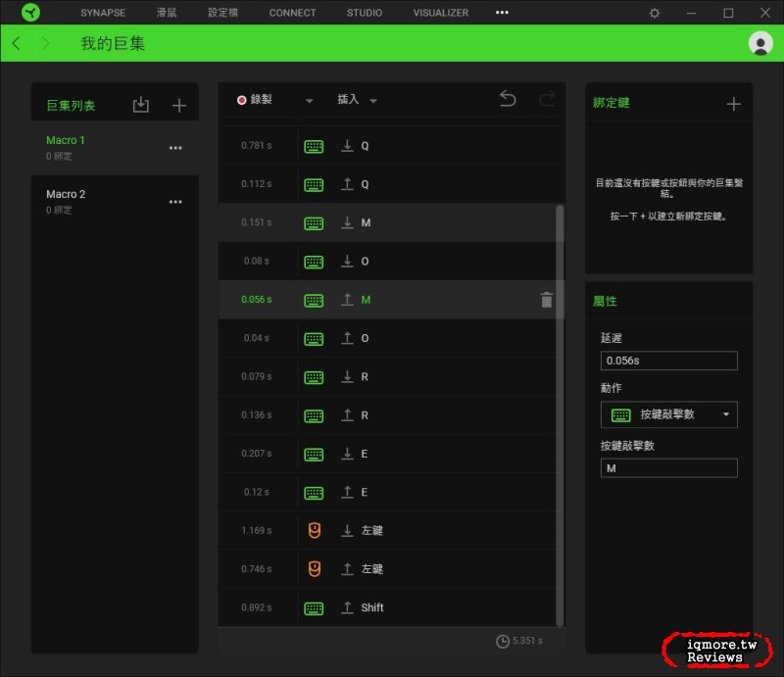The image size is (784, 677).
Task: Click the back arrow next to 我的巨集
Action: [x=16, y=43]
